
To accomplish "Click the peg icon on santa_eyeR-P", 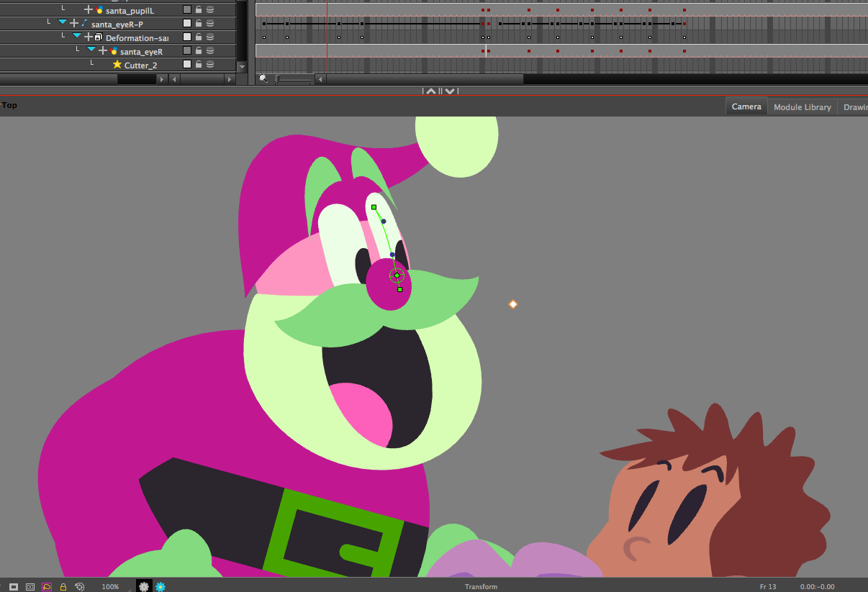I will [84, 24].
